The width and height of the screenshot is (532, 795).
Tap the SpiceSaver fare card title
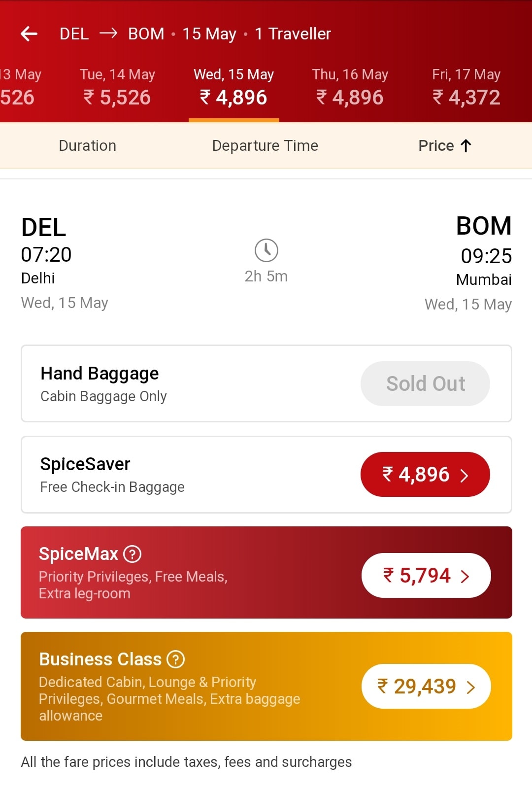pos(85,464)
